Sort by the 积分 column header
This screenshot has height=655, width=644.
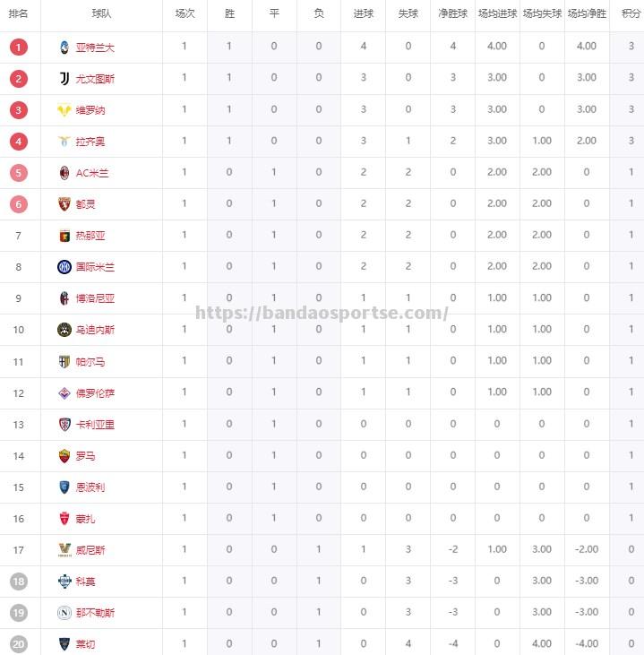pyautogui.click(x=631, y=13)
